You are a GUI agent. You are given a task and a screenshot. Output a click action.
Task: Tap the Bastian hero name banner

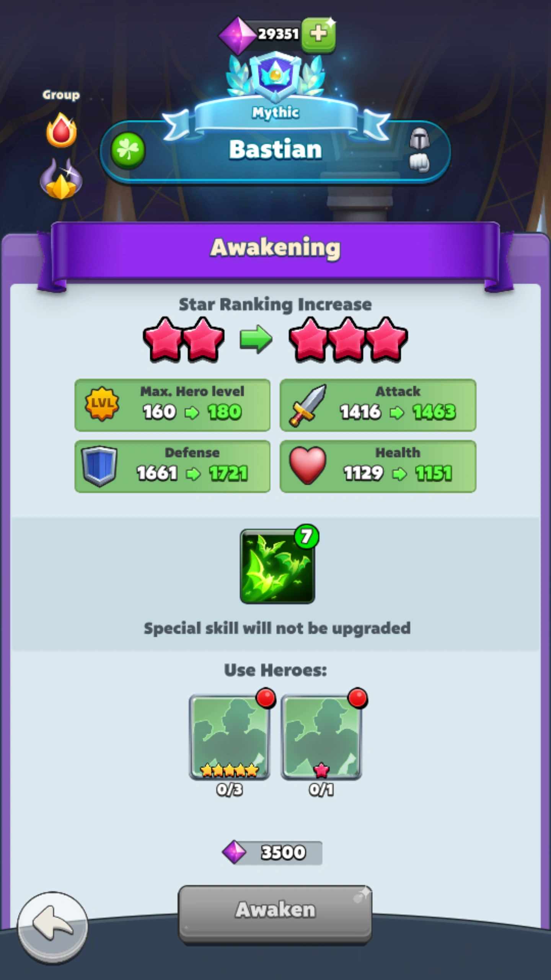click(275, 150)
